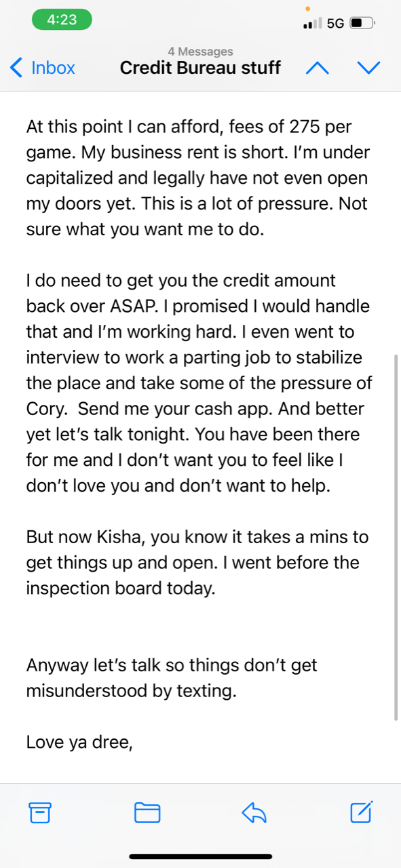This screenshot has height=868, width=401.
Task: Tap the reply arrow icon
Action: pyautogui.click(x=254, y=812)
